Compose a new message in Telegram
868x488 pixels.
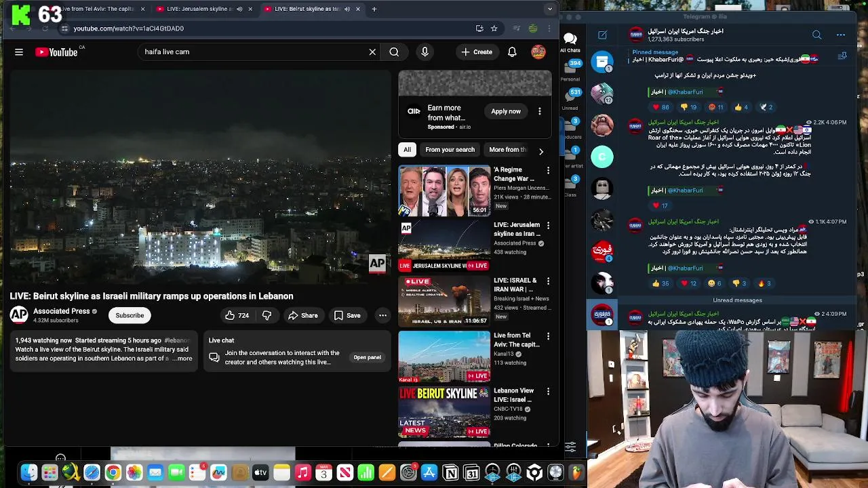point(602,35)
